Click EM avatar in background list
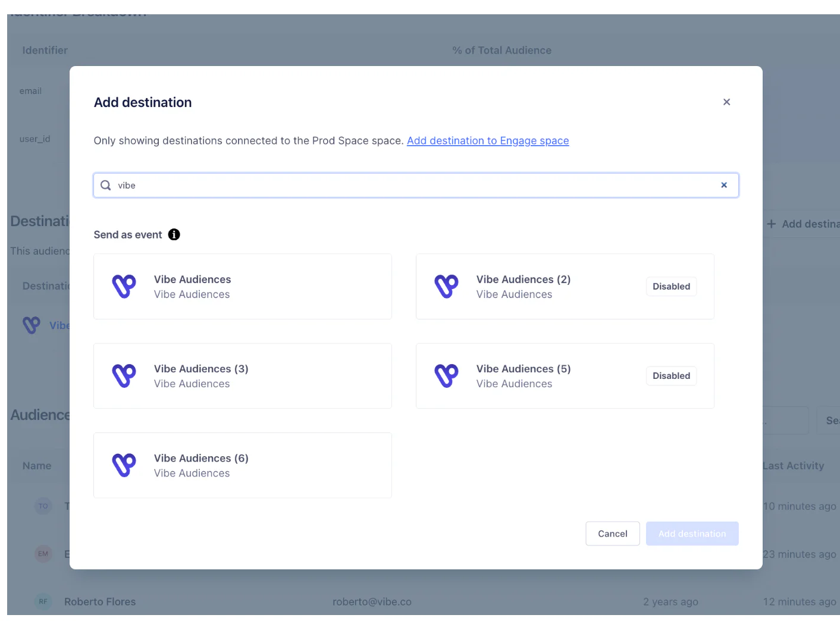840x621 pixels. coord(43,554)
